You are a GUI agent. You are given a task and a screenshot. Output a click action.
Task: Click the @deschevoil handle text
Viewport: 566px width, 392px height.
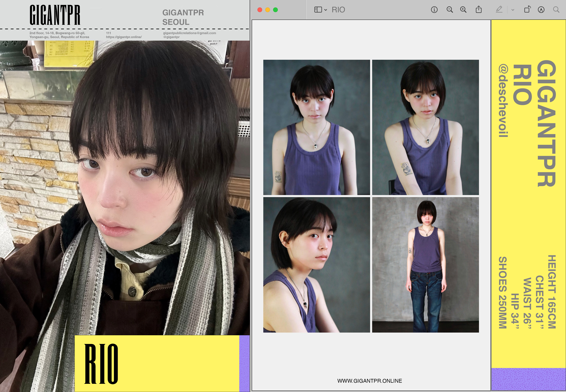[x=503, y=101]
